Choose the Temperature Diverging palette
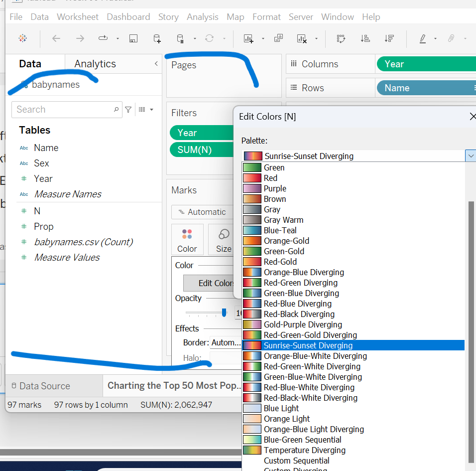This screenshot has width=476, height=471. pos(304,450)
